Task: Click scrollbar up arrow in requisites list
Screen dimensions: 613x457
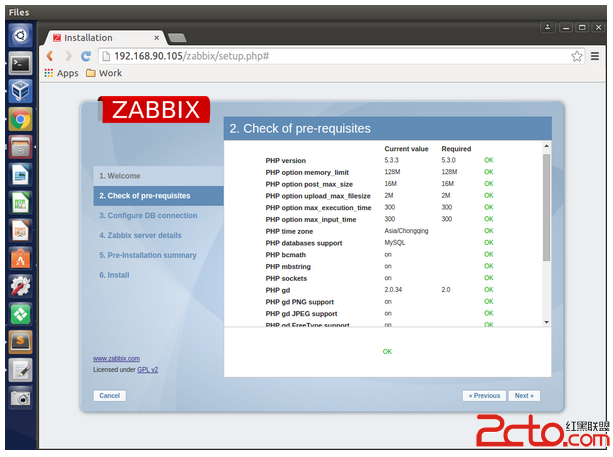Action: click(547, 146)
